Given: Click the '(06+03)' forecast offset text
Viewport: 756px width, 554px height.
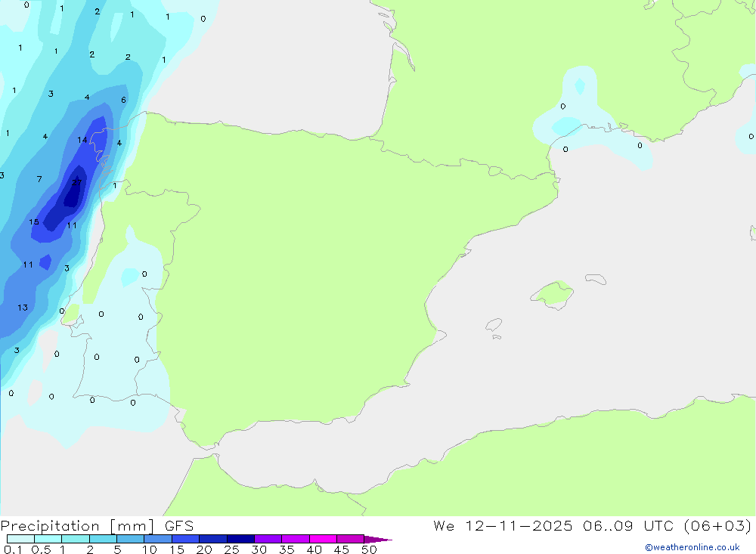Looking at the screenshot, I should 718,525.
